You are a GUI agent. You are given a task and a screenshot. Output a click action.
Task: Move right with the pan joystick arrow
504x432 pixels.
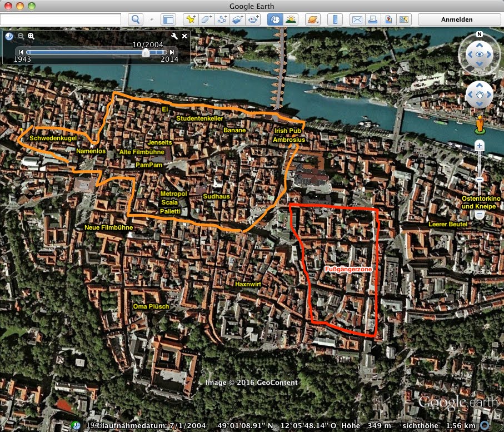489,95
